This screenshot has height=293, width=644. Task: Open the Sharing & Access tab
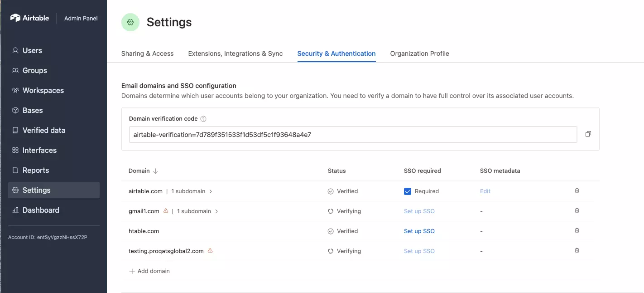[x=147, y=54]
